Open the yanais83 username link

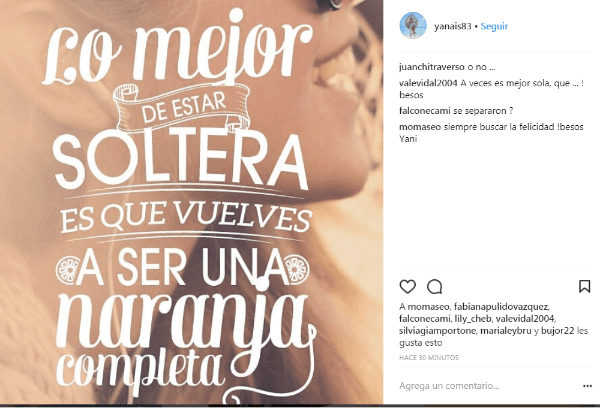click(453, 26)
